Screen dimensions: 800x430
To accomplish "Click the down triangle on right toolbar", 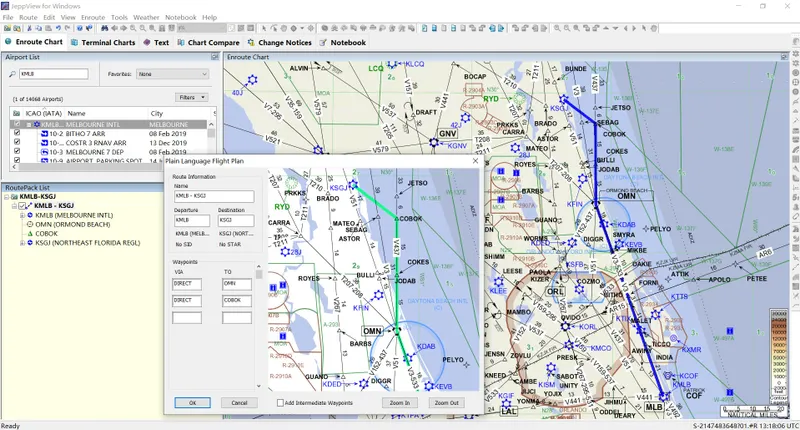I will click(615, 28).
